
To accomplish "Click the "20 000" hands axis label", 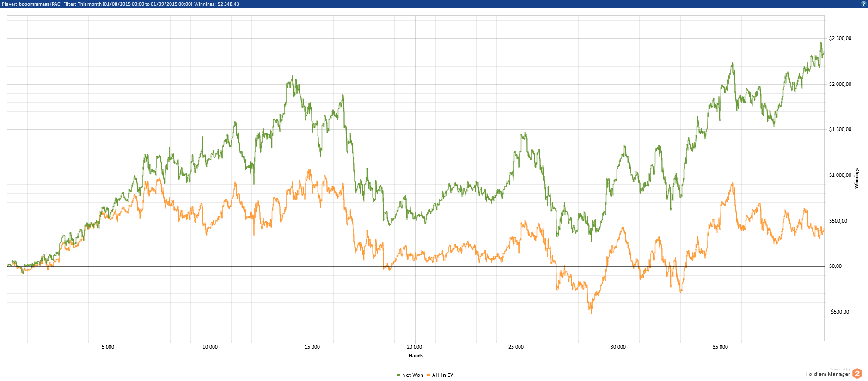I will click(415, 347).
